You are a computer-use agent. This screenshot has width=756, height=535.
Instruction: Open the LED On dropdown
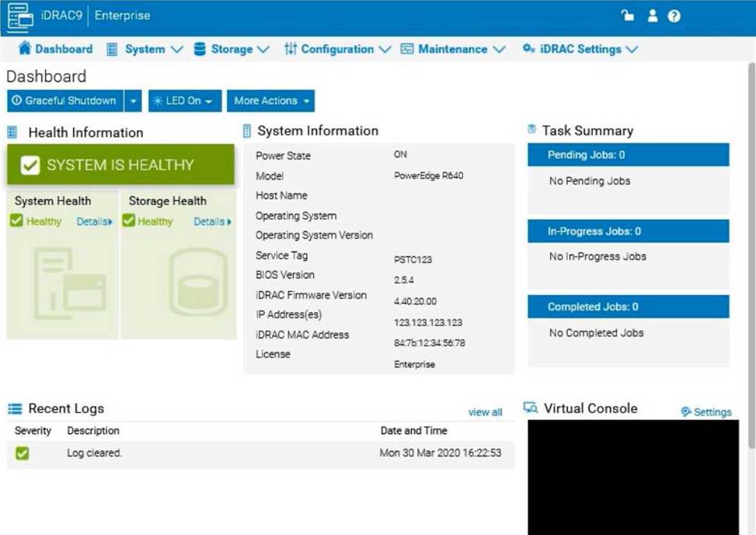pyautogui.click(x=184, y=101)
